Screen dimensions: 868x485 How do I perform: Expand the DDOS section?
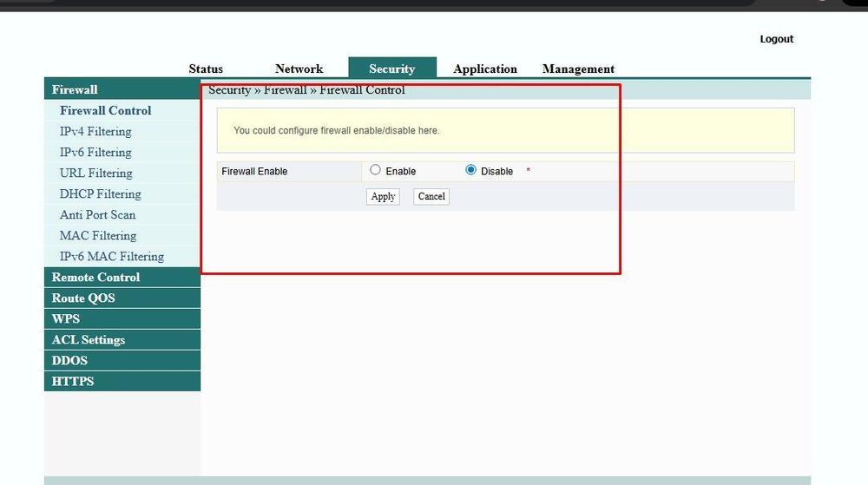[122, 361]
